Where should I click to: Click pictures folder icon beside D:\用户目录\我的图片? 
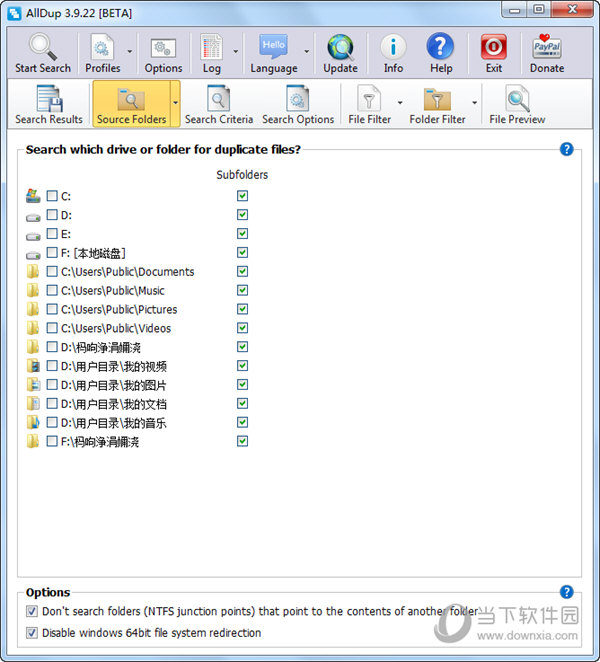click(x=33, y=385)
